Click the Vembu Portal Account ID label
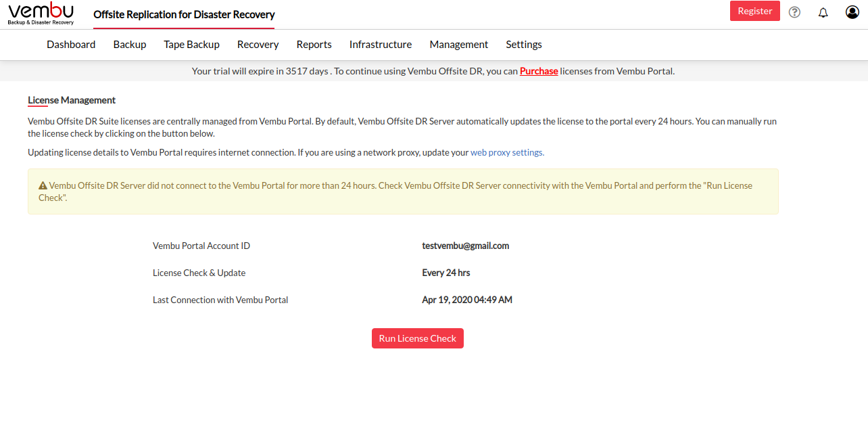Screen dimensions: 868x431 point(201,246)
